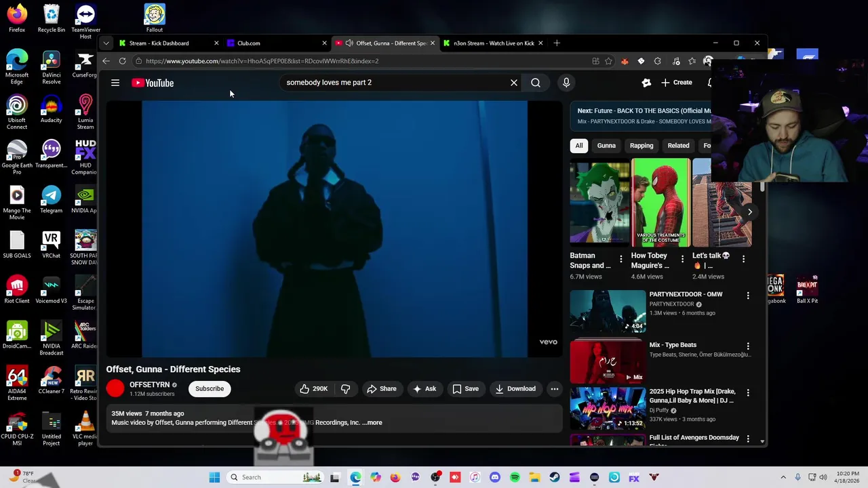Open options for Mix - Type Beats

[x=748, y=346]
